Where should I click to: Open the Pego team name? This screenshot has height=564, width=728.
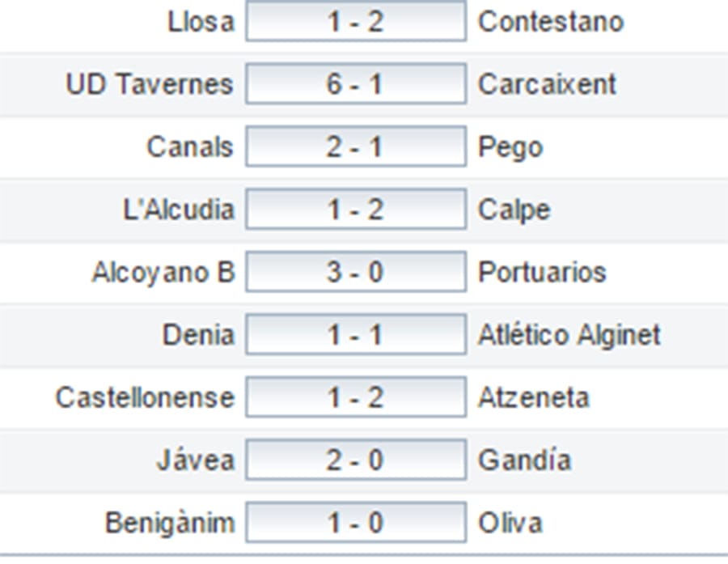(x=510, y=148)
